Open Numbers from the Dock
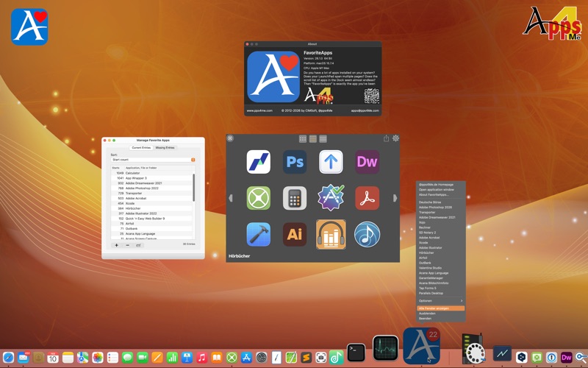This screenshot has height=368, width=588. tap(172, 358)
